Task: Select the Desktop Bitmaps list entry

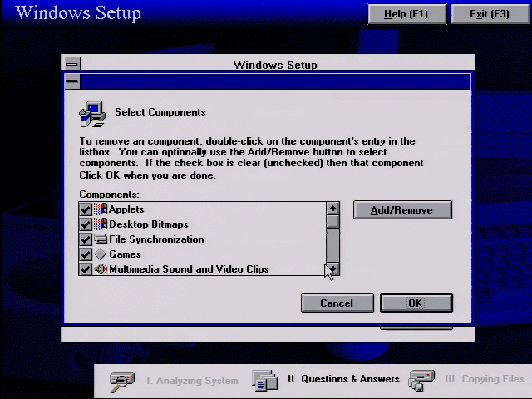Action: 202,224
